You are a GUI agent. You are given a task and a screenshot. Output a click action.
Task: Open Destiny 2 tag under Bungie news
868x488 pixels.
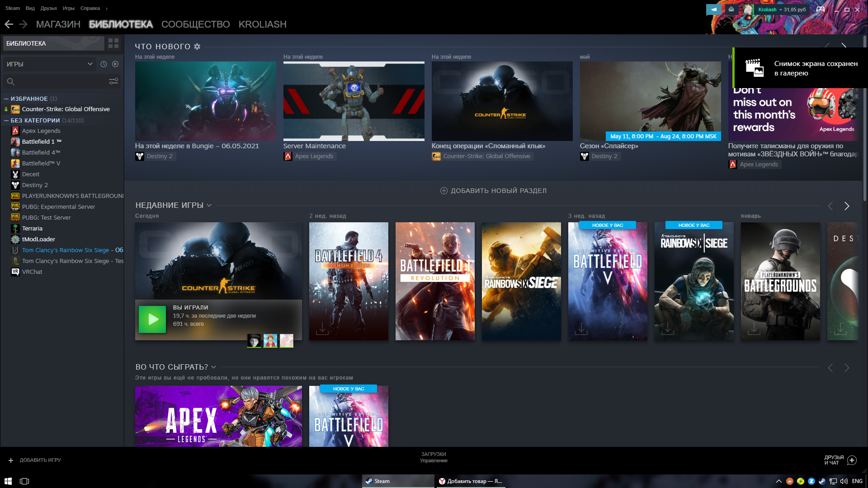coord(155,156)
